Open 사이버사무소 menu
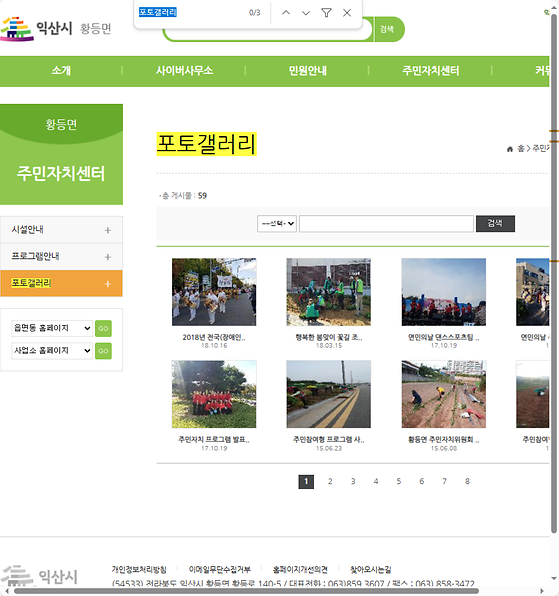The width and height of the screenshot is (559, 596). pyautogui.click(x=184, y=71)
